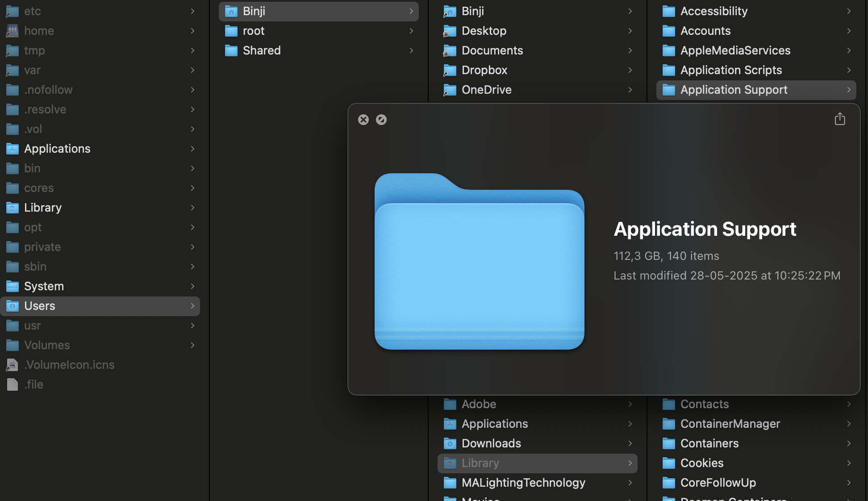868x501 pixels.
Task: Expand the OneDrive folder chevron
Action: (630, 90)
